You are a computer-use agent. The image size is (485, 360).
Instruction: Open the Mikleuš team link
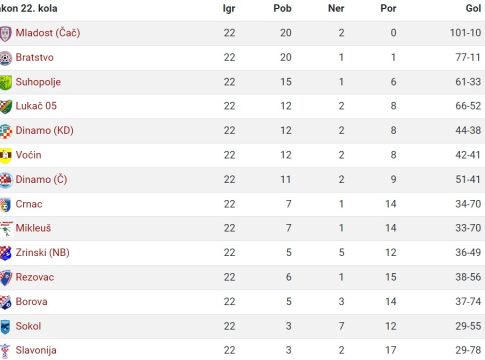coord(33,228)
